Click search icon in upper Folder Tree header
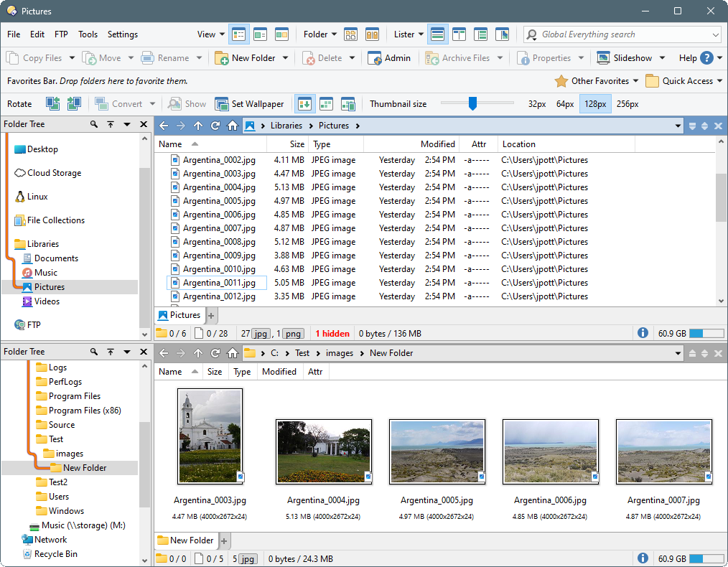The width and height of the screenshot is (728, 567). pos(94,124)
